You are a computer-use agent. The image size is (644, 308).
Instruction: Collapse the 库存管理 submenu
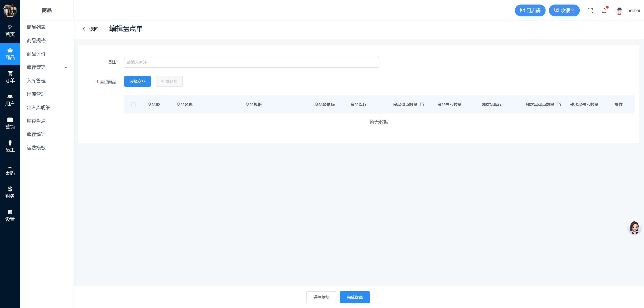pyautogui.click(x=66, y=67)
